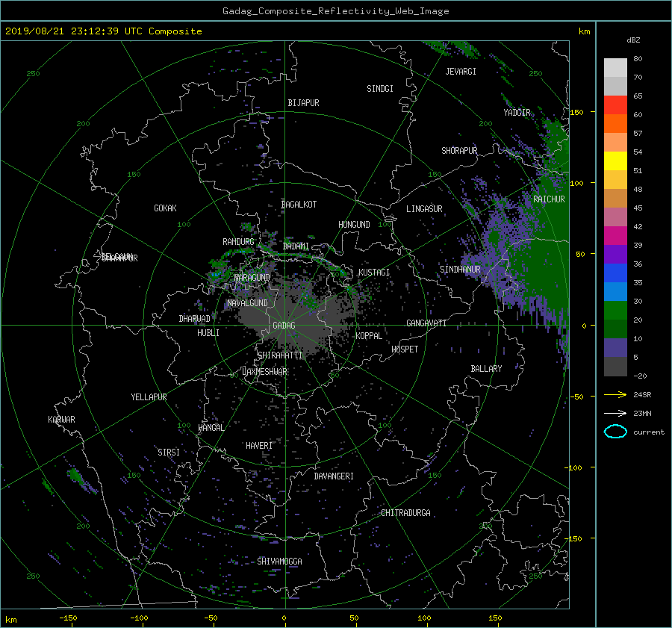Click the BAGALKOT city label
The image size is (672, 628).
pos(299,205)
